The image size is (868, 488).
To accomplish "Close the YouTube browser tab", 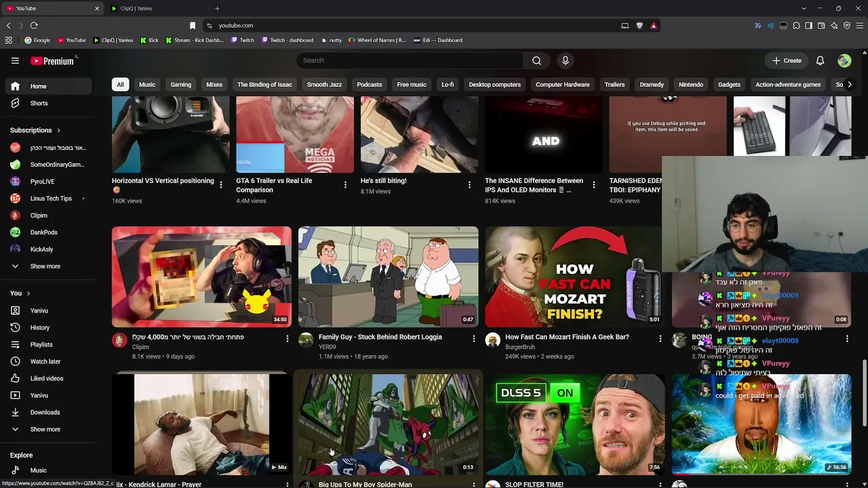I will point(97,8).
